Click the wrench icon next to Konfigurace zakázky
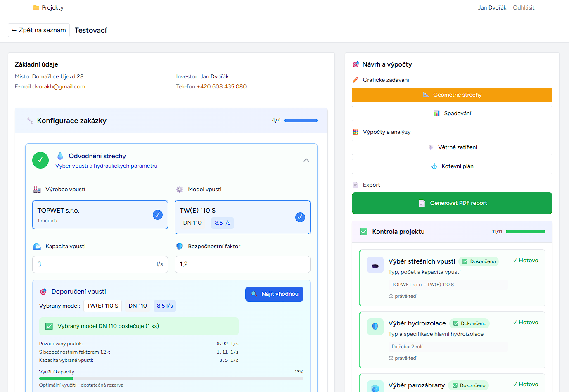The width and height of the screenshot is (569, 392). click(30, 121)
